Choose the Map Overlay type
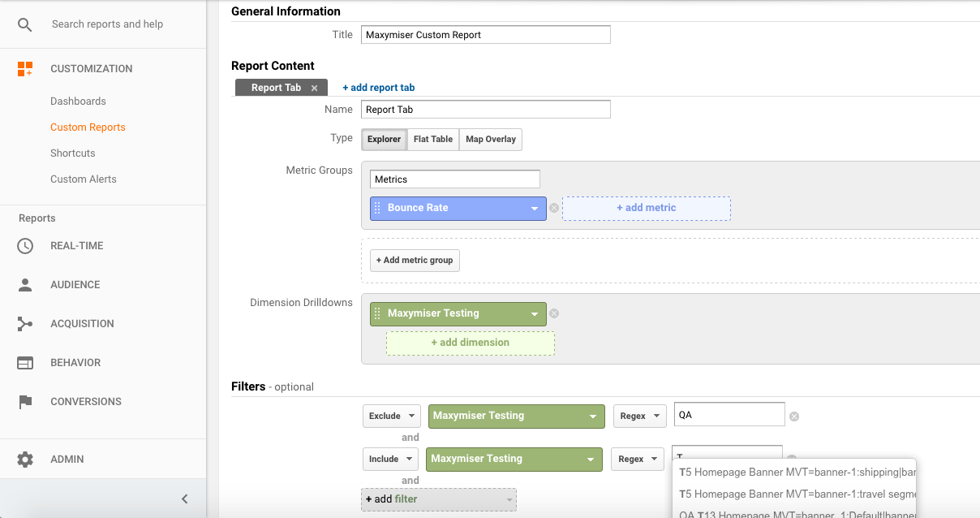 pos(491,140)
